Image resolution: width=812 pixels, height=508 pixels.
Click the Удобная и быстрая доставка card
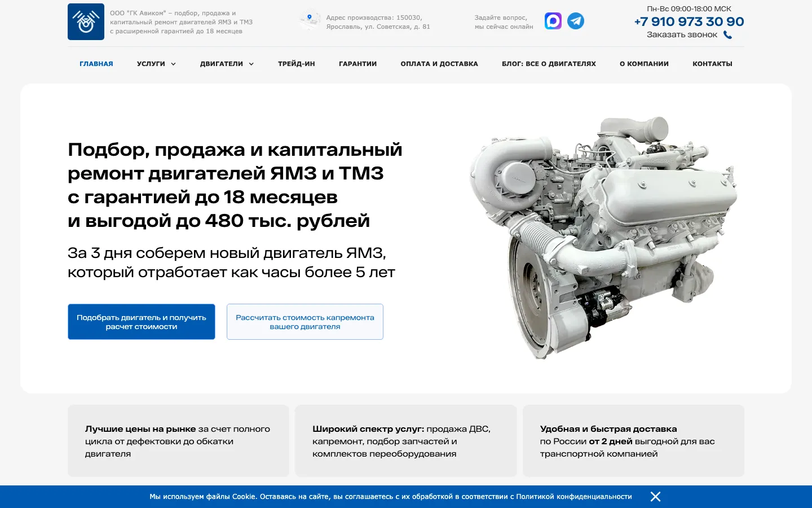(633, 441)
